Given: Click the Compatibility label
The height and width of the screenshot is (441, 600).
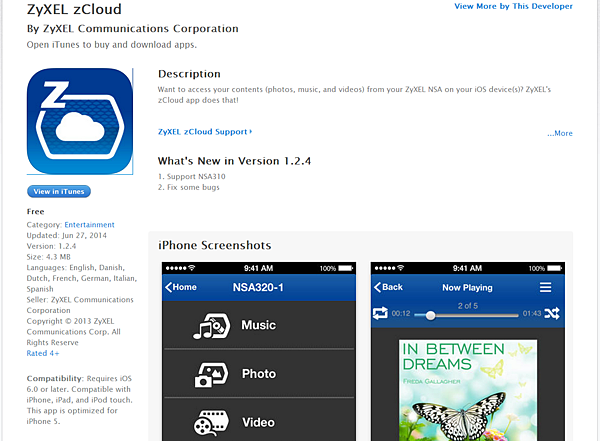Looking at the screenshot, I should point(55,379).
